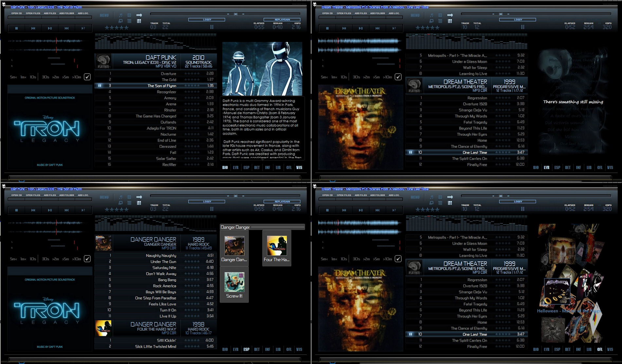Seek on the waveform in the lyrics window
Screen dimensions: 622x364
[360, 45]
